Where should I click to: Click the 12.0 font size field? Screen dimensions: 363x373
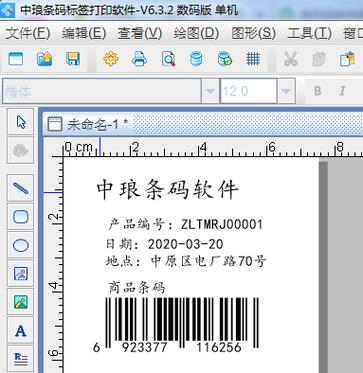[x=248, y=91]
